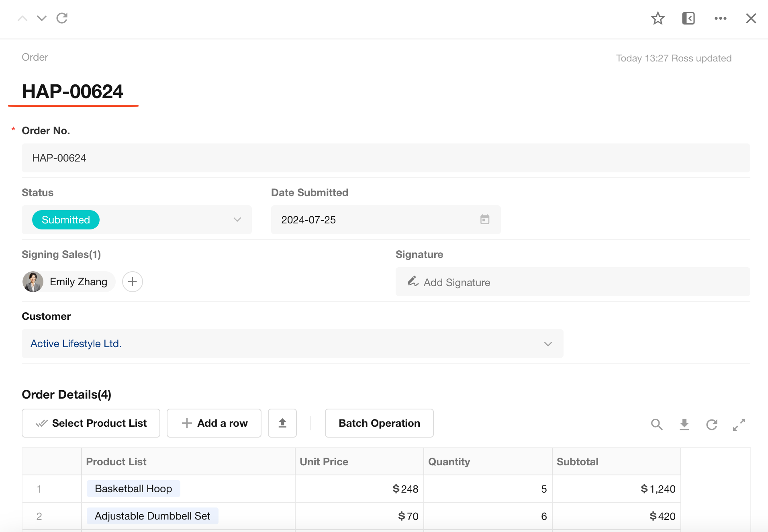
Task: Refresh the record using top reload icon
Action: [x=62, y=18]
